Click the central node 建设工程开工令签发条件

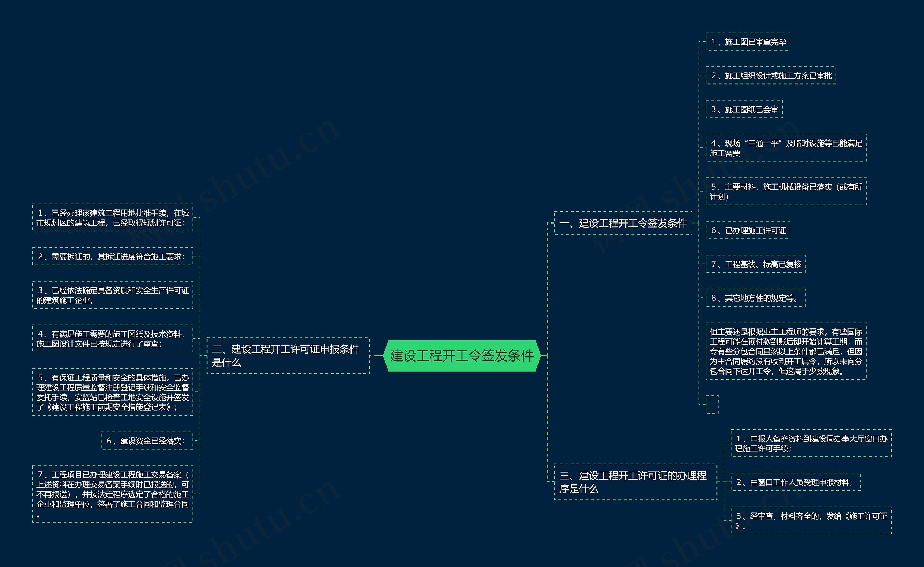pos(462,355)
